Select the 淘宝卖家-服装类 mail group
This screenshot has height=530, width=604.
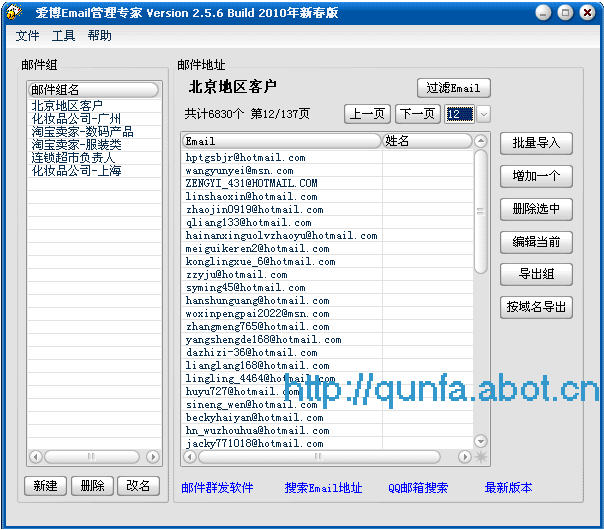[94, 145]
